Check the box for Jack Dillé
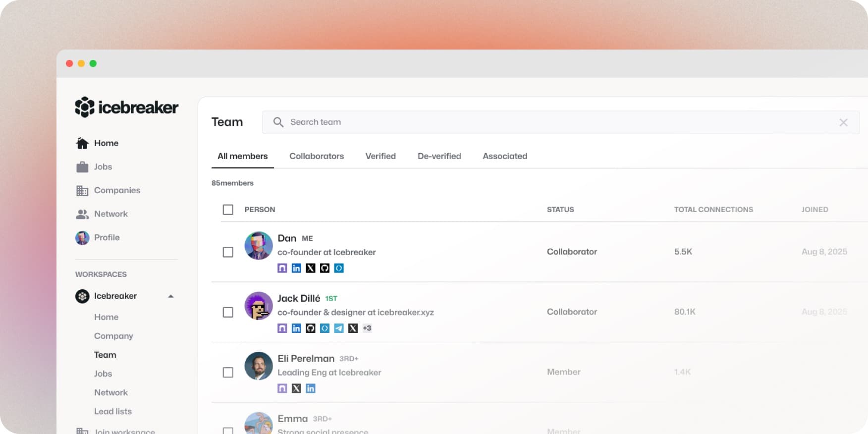 point(228,312)
